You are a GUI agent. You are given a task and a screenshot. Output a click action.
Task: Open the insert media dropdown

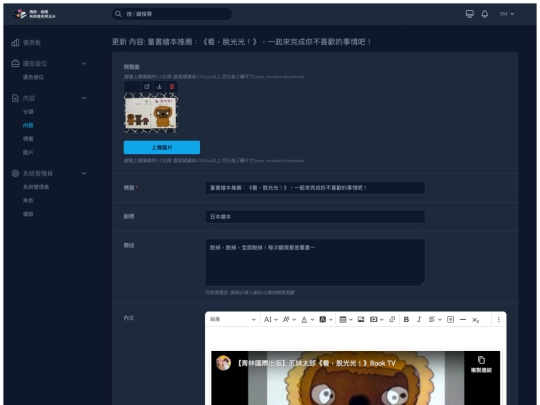pos(376,320)
